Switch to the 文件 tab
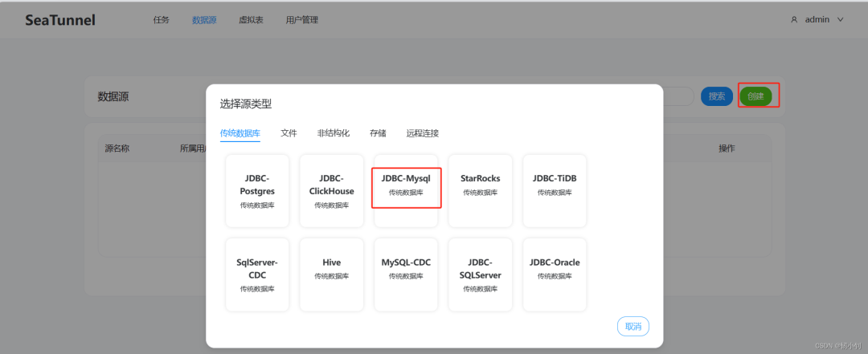Image resolution: width=868 pixels, height=354 pixels. [x=289, y=133]
